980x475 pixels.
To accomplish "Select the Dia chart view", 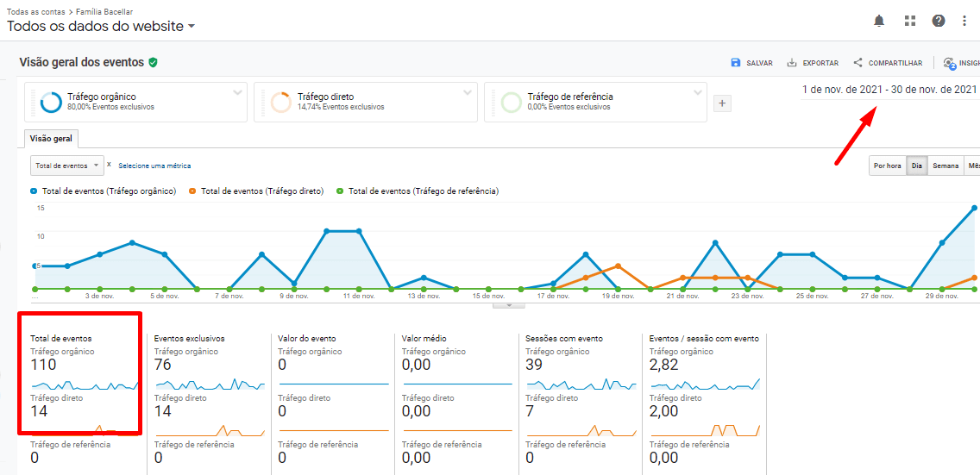I will pos(916,166).
